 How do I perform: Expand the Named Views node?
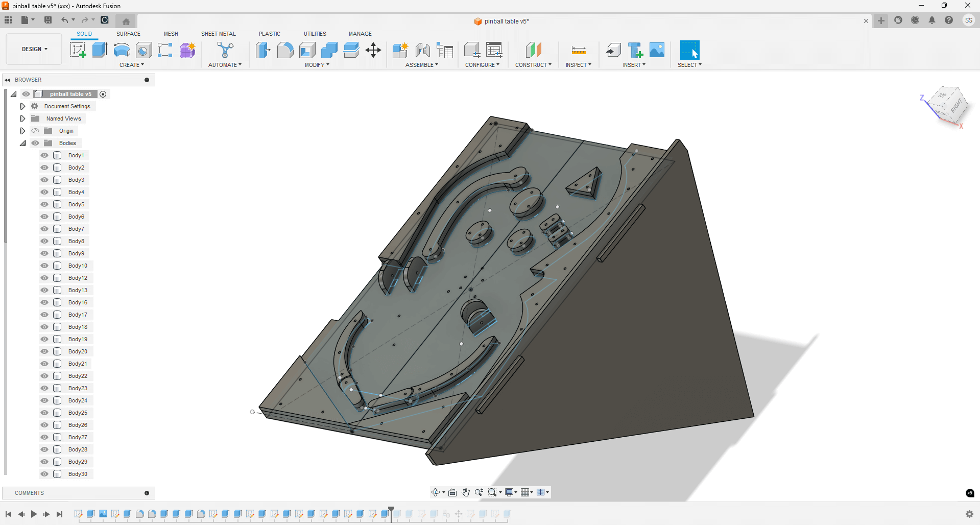22,118
